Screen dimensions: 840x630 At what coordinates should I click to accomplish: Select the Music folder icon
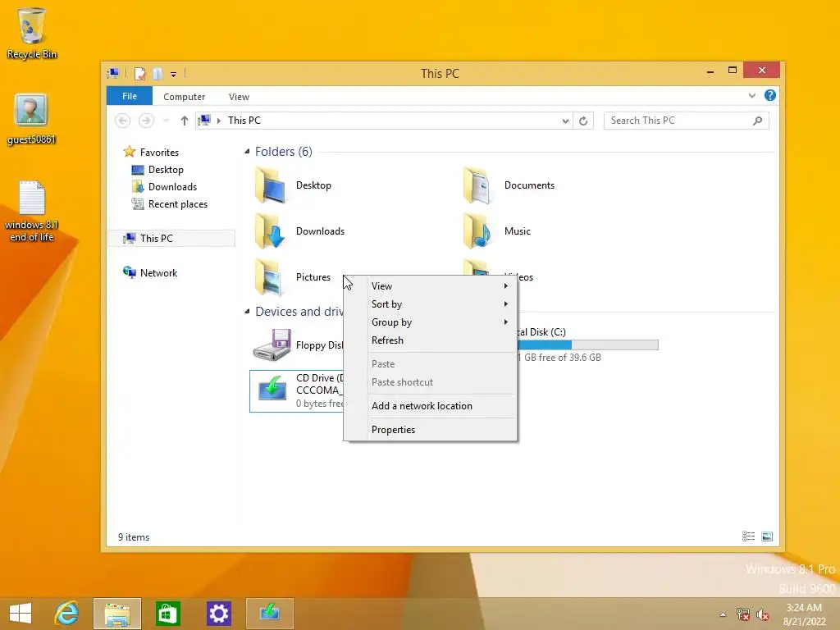(477, 231)
